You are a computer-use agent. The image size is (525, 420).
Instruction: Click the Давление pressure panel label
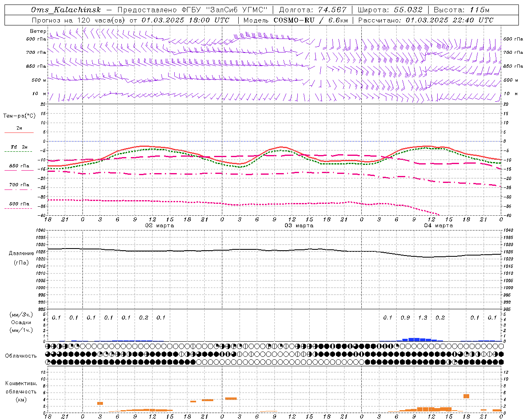click(21, 253)
